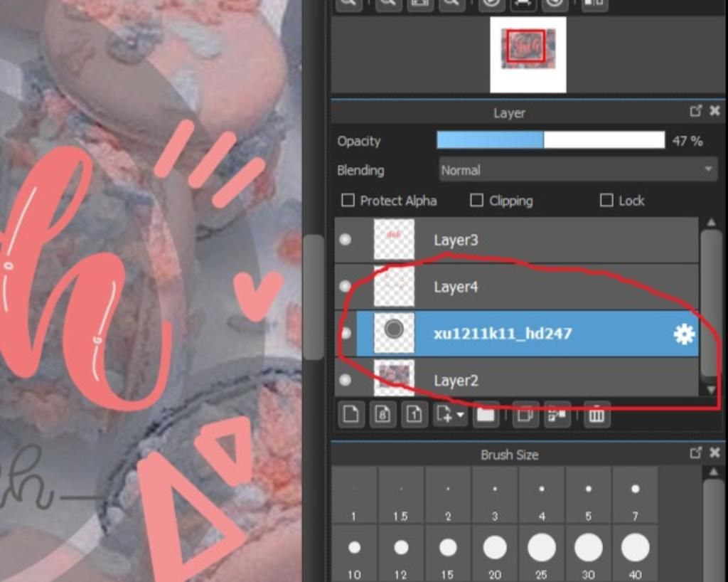Select the Layer4 row
Screen dimensions: 728x582
[x=516, y=287]
